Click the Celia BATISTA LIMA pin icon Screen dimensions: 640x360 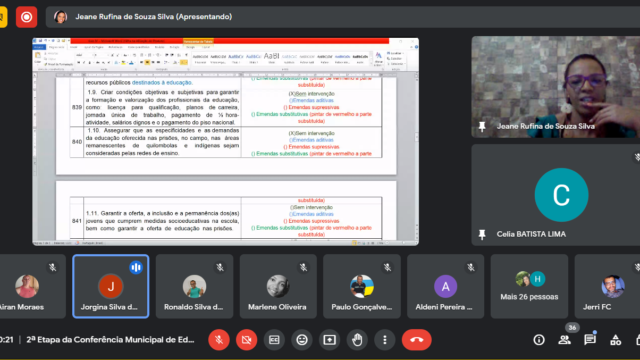coord(482,234)
